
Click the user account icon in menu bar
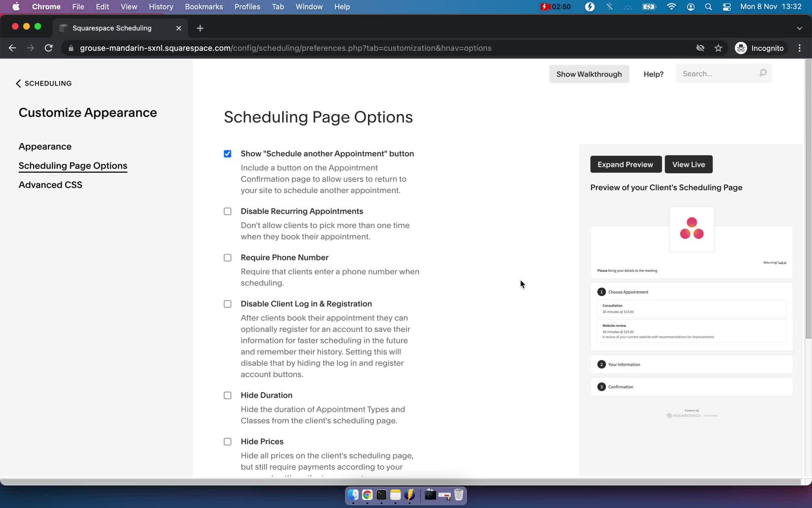[x=691, y=7]
